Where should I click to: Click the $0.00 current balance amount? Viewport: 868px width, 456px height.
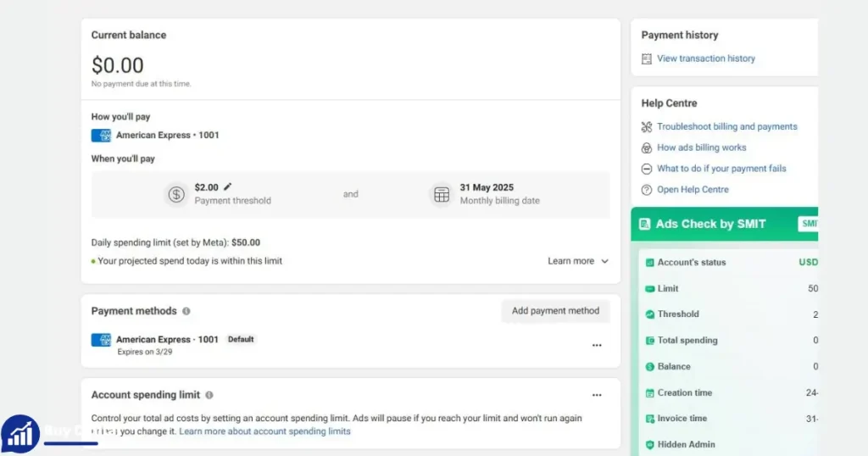[x=117, y=65]
